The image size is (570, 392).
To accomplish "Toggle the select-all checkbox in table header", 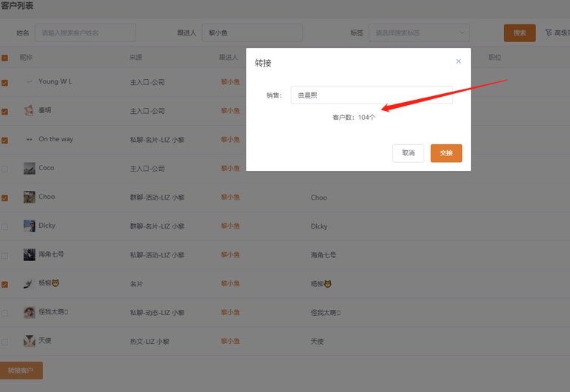I will (x=4, y=58).
